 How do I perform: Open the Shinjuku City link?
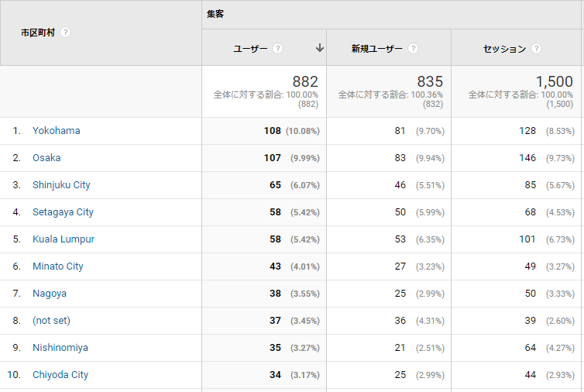click(x=61, y=185)
